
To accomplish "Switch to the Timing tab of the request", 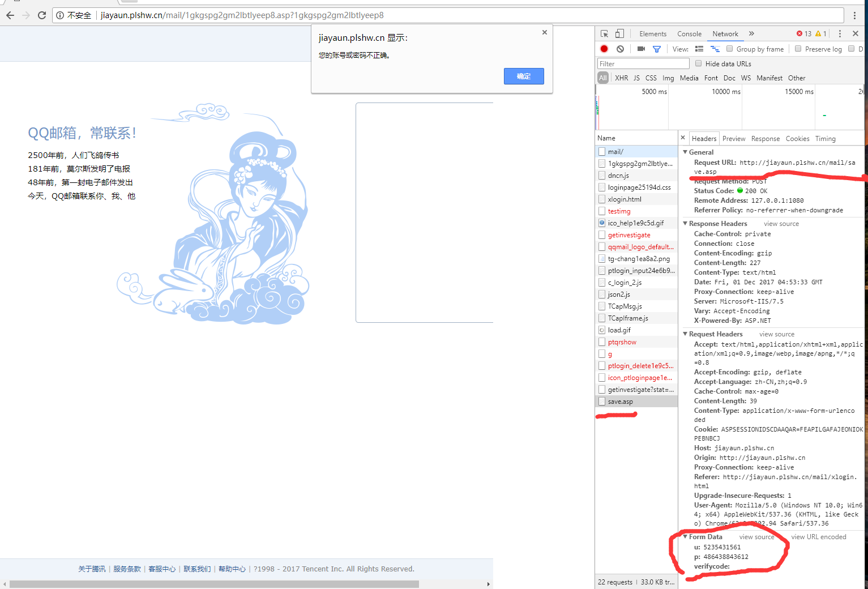I will (825, 139).
